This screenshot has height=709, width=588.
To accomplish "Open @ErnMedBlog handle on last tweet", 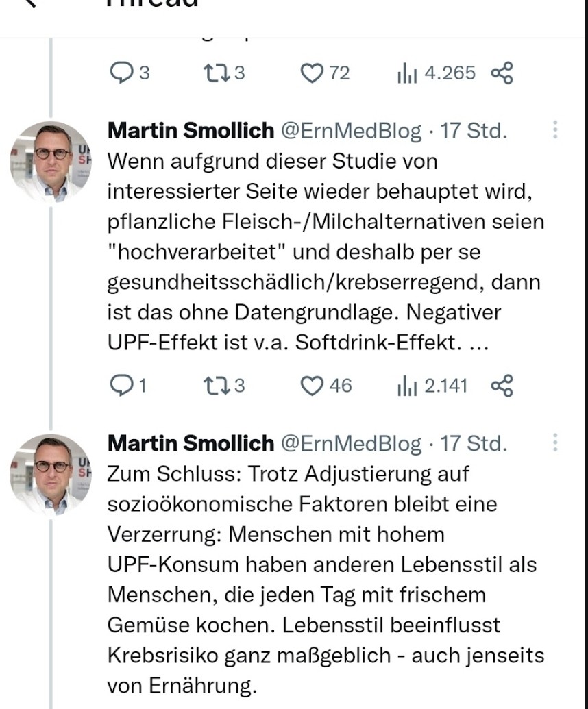I will tap(352, 443).
